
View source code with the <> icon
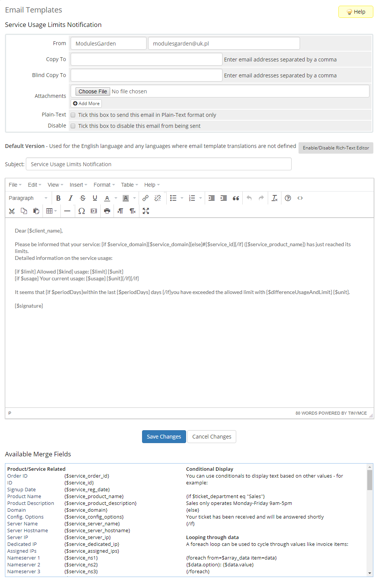click(300, 198)
